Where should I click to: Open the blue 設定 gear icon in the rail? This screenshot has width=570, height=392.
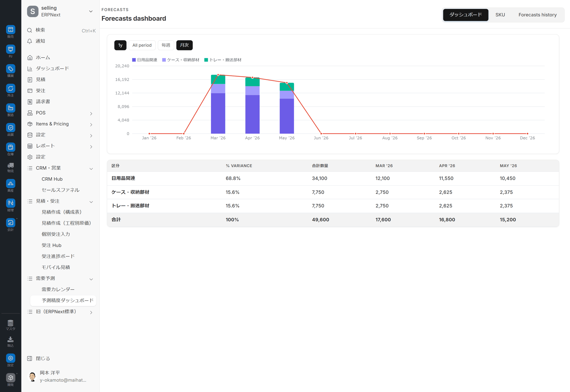click(x=11, y=358)
